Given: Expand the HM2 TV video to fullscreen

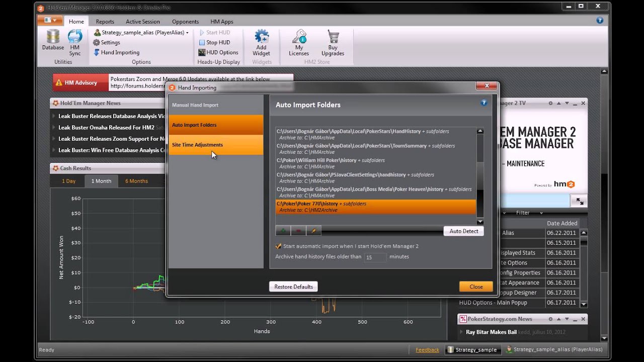Looking at the screenshot, I should [x=580, y=201].
